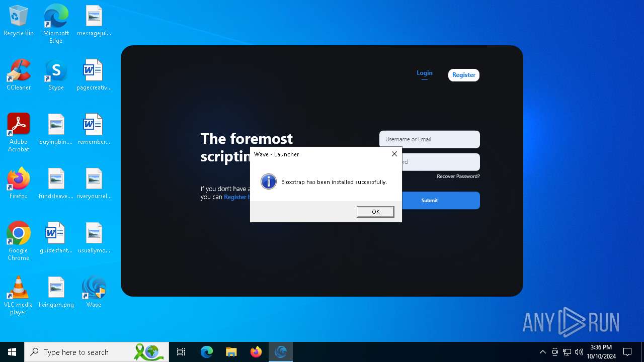Screen dimensions: 644x362
Task: Open Skype desktop shortcut
Action: coord(56,75)
